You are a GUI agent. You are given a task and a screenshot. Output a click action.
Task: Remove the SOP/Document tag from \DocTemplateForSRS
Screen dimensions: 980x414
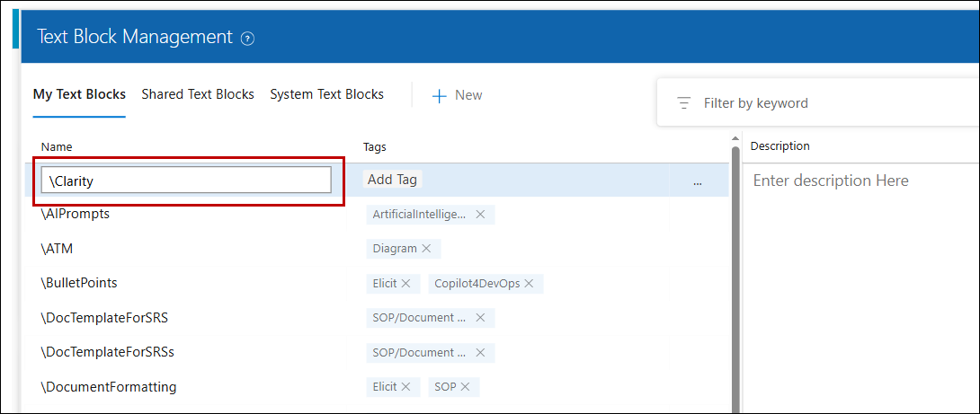click(480, 318)
